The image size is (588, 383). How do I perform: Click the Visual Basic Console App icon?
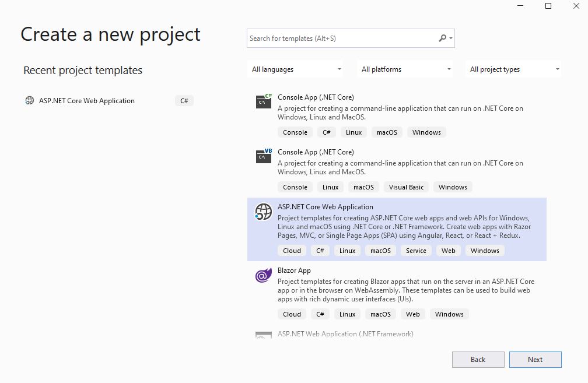click(262, 156)
